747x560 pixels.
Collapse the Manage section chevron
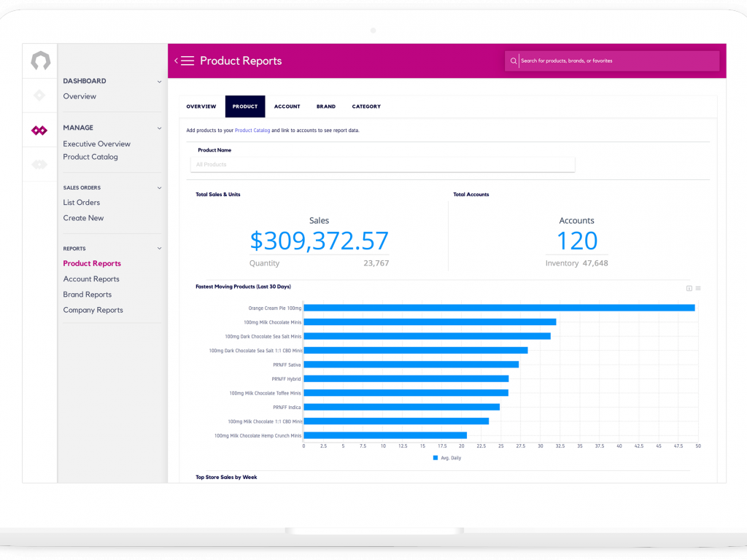click(x=160, y=128)
